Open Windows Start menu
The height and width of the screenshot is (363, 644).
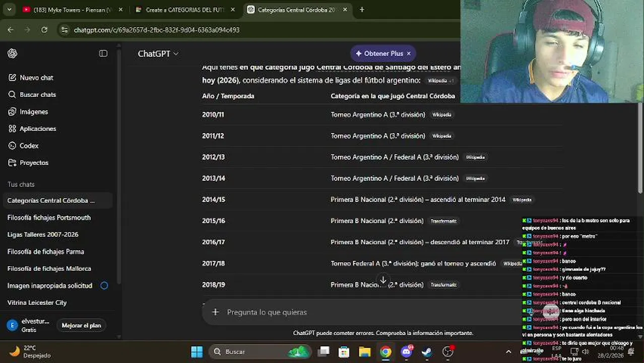click(x=197, y=351)
